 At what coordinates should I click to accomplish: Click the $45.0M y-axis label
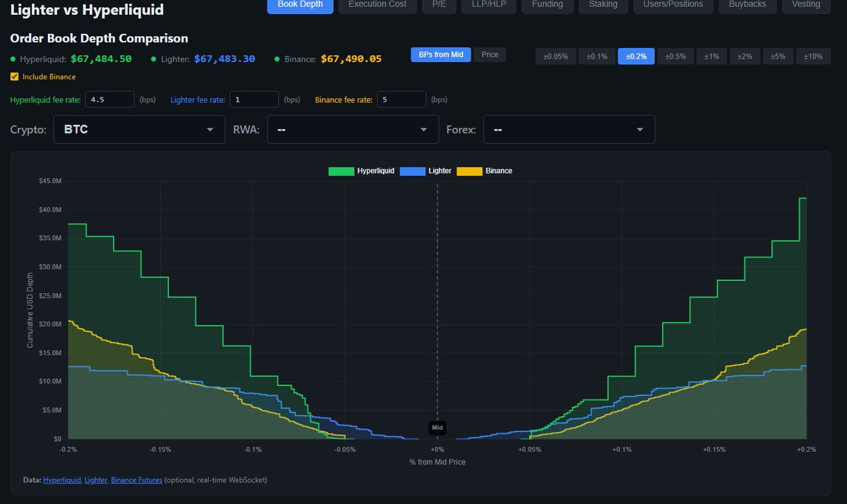(49, 181)
